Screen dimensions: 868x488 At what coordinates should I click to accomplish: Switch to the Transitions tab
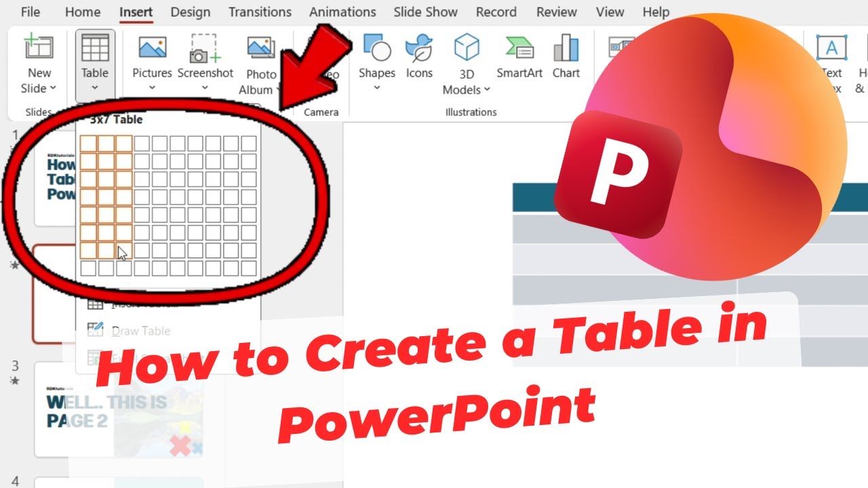coord(260,12)
